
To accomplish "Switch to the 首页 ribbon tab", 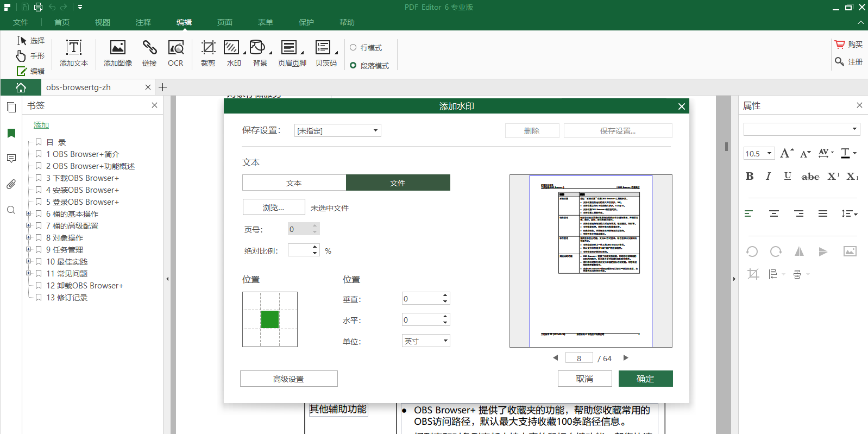I will (x=62, y=22).
